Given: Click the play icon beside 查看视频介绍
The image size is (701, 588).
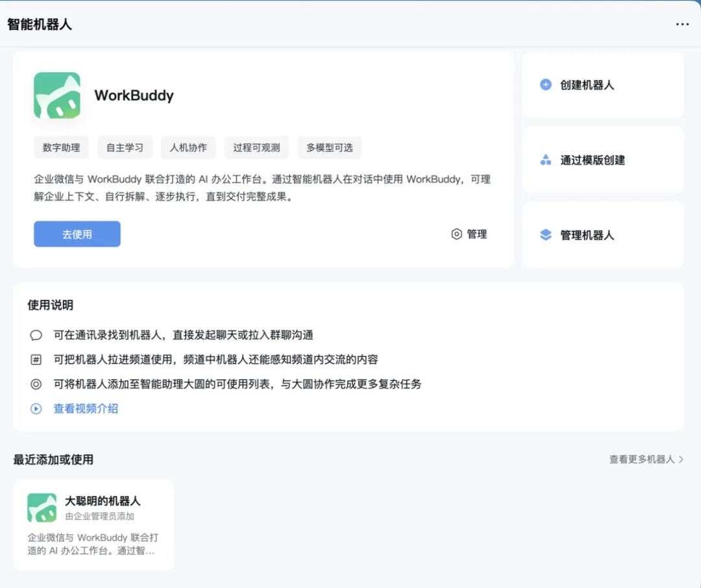Looking at the screenshot, I should [36, 409].
